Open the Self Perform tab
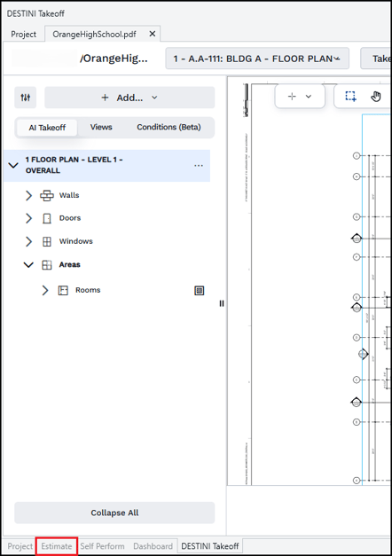The height and width of the screenshot is (556, 392). 102,546
